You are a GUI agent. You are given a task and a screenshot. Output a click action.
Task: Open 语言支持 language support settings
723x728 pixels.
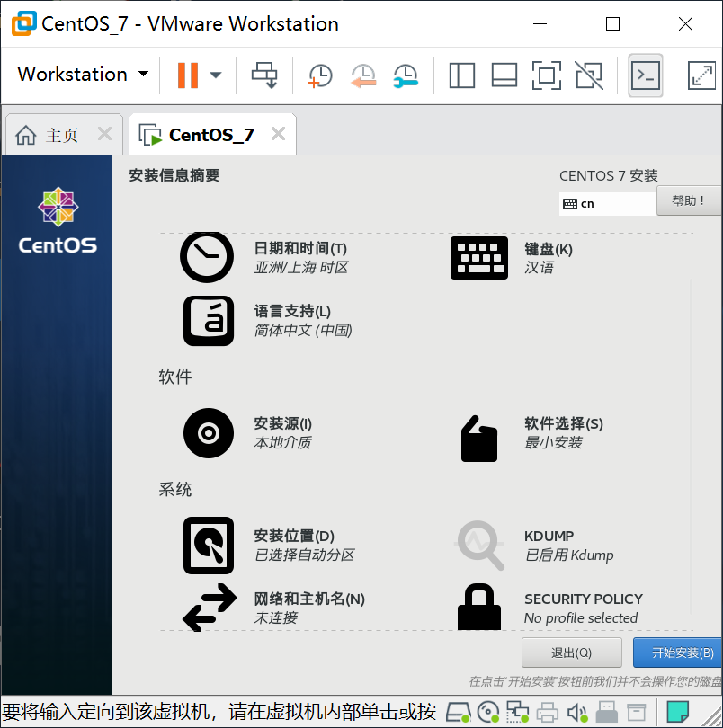[x=268, y=321]
